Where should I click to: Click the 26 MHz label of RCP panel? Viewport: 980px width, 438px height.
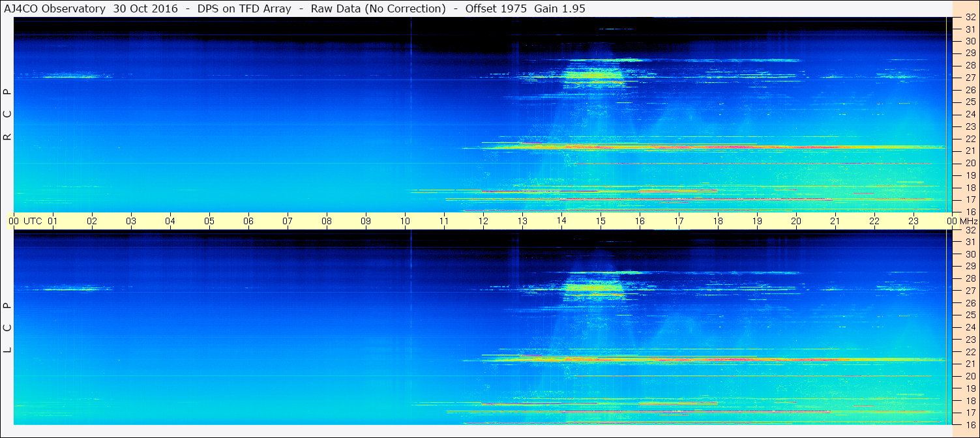970,90
